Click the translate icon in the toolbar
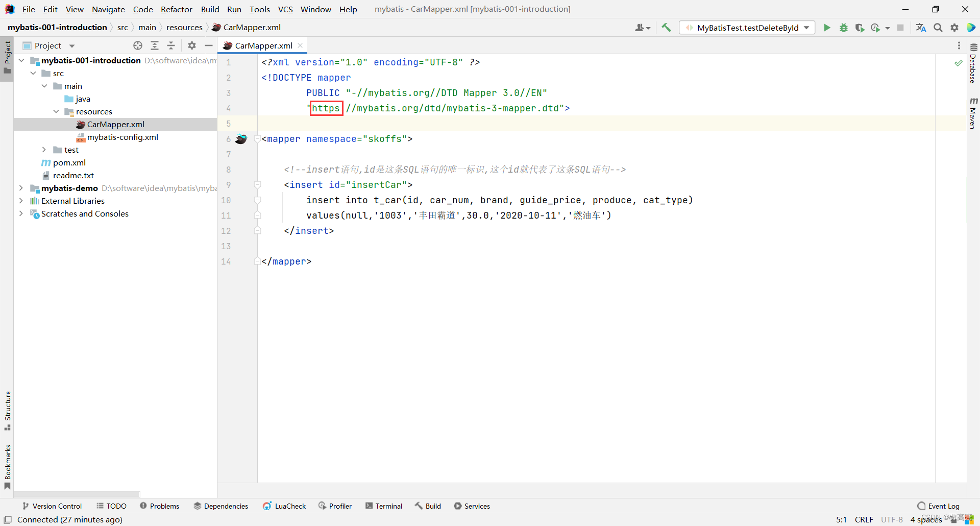980x526 pixels. tap(921, 28)
